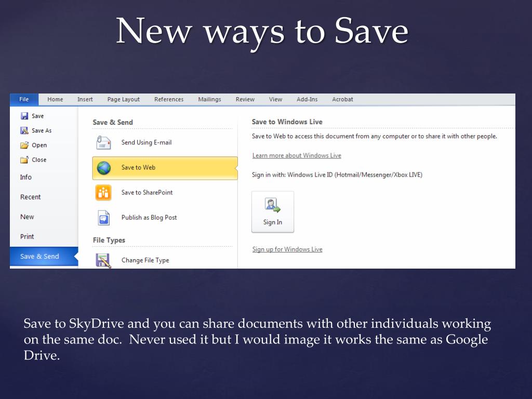Click the Sign In button label
The image size is (532, 399).
[273, 222]
